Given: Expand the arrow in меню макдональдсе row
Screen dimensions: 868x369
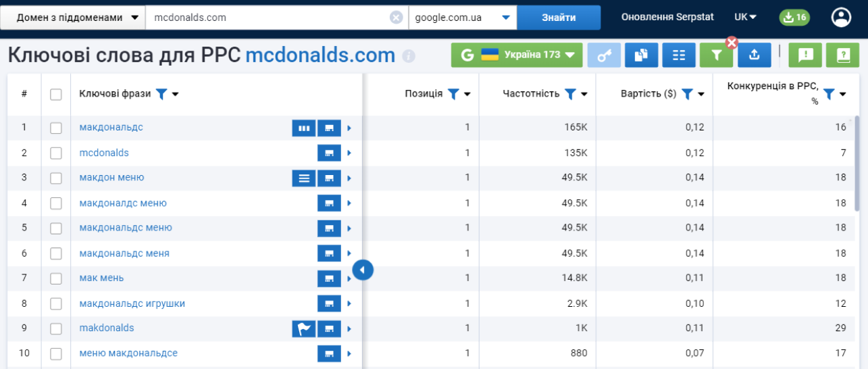Looking at the screenshot, I should 349,353.
